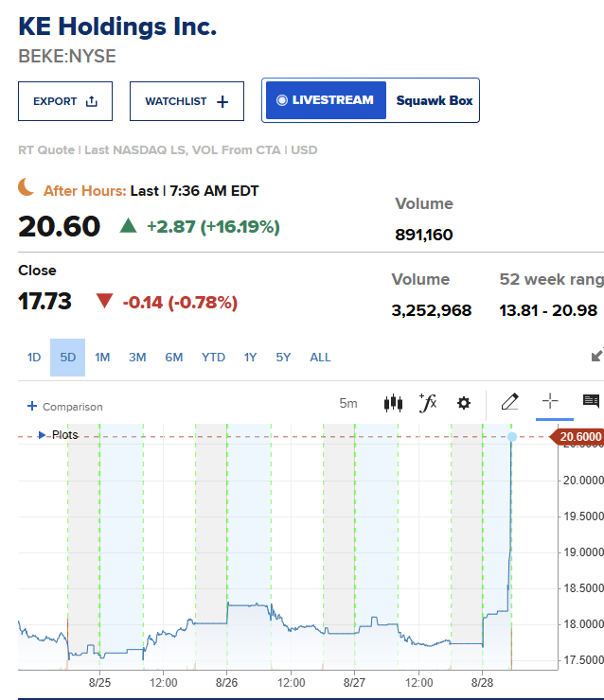
Task: Click the 20.0000 y-axis price label
Action: pos(583,481)
